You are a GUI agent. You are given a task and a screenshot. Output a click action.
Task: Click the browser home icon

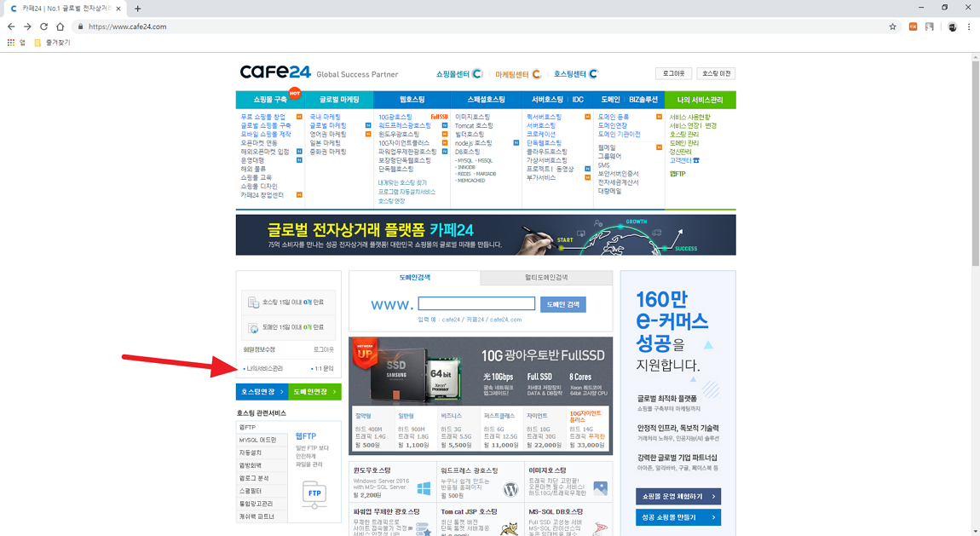(60, 27)
